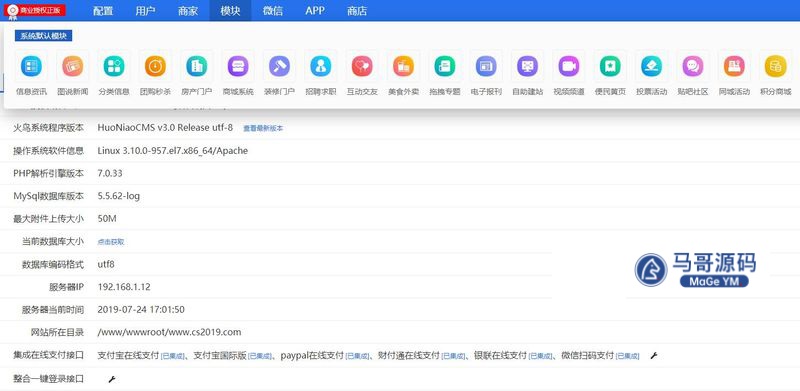This screenshot has width=800, height=391.
Task: Select the /www/wwwroot/www.cs2019.com path
Action: pyautogui.click(x=169, y=332)
